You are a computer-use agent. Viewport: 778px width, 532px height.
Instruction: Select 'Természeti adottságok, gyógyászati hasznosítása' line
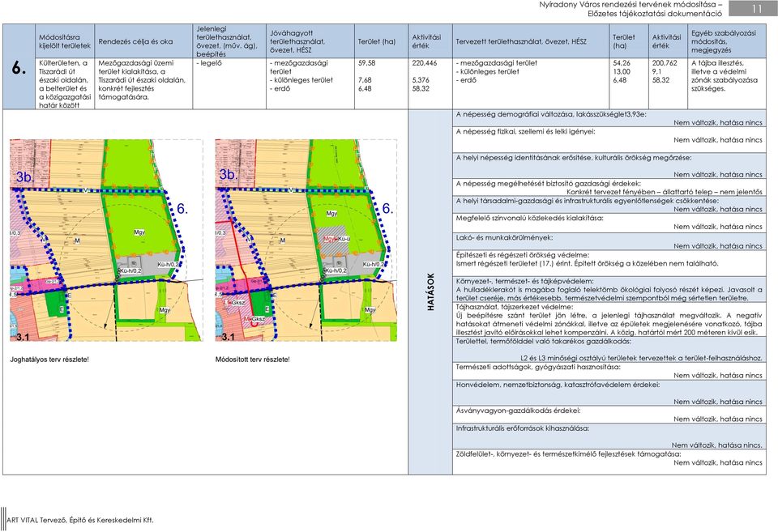coord(538,367)
